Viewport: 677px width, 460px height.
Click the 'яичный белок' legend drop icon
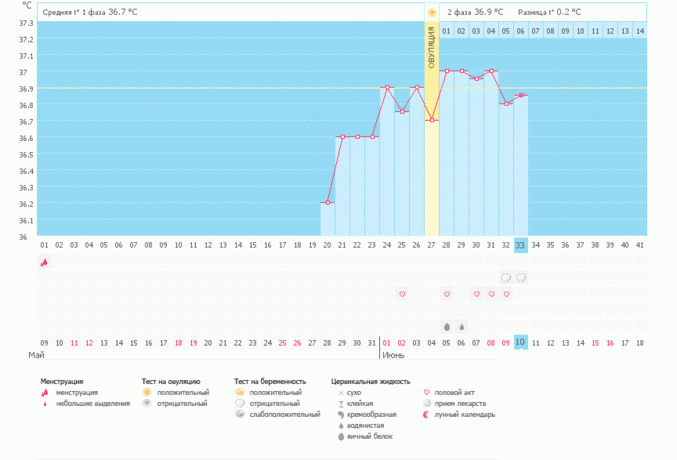pyautogui.click(x=341, y=436)
